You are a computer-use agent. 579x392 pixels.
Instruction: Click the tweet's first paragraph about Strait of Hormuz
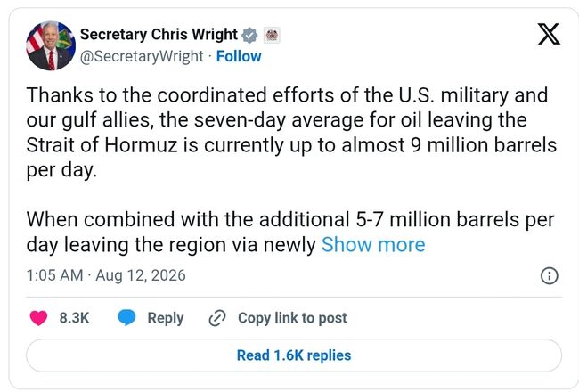[x=291, y=133]
